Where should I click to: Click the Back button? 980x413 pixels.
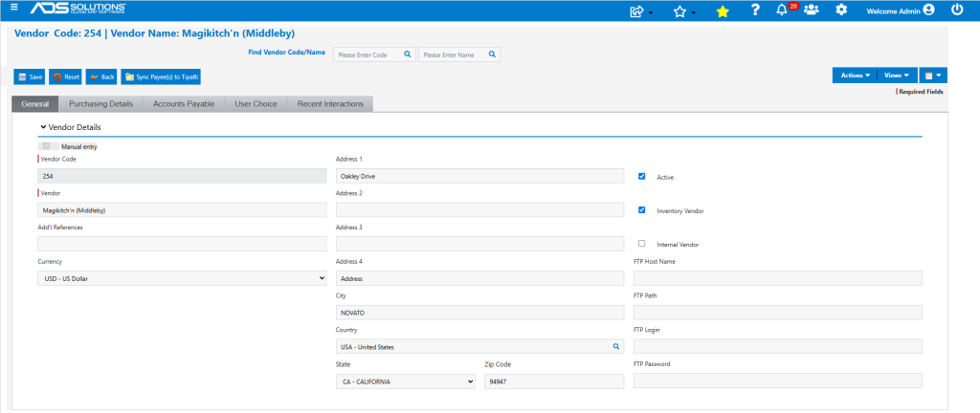tap(101, 76)
